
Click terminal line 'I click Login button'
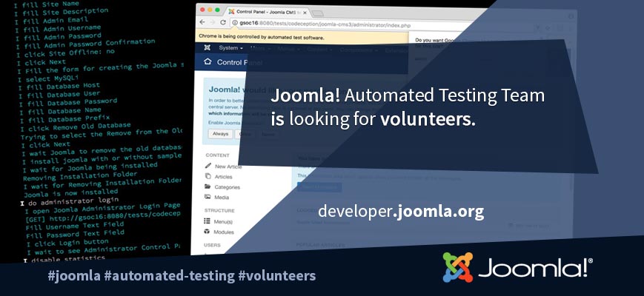(67, 243)
